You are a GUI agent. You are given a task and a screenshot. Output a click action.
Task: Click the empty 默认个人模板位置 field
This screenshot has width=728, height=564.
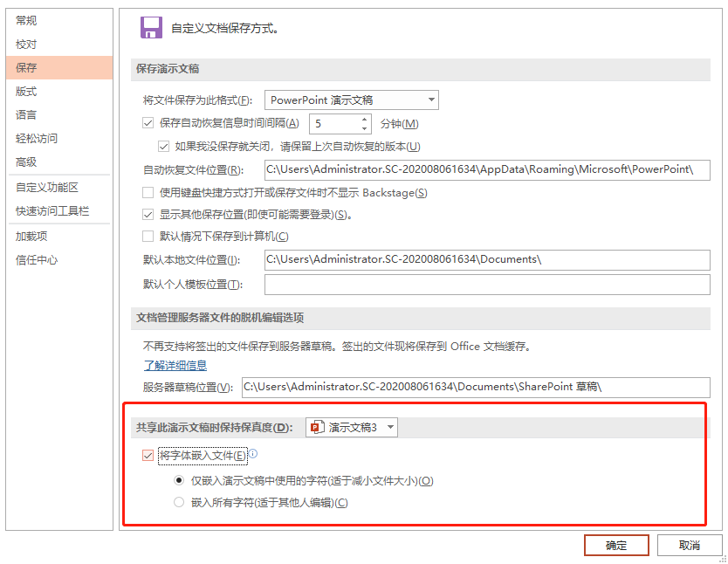click(x=487, y=285)
